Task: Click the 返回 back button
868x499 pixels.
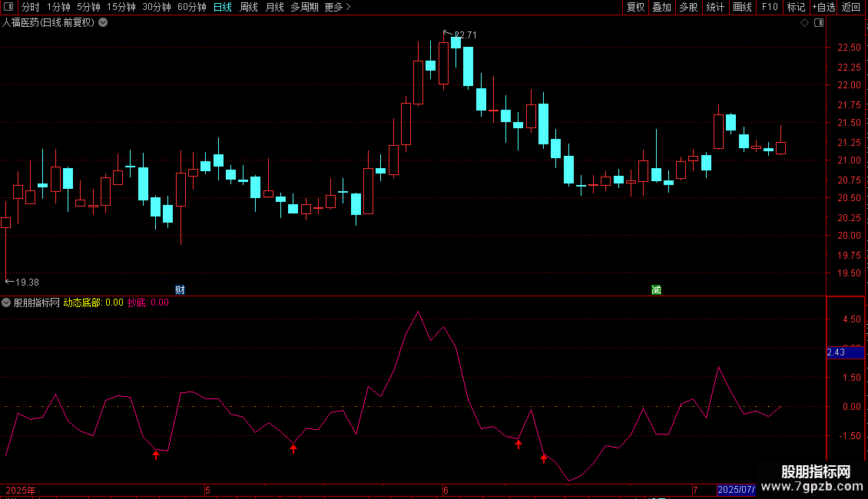Action: click(851, 7)
